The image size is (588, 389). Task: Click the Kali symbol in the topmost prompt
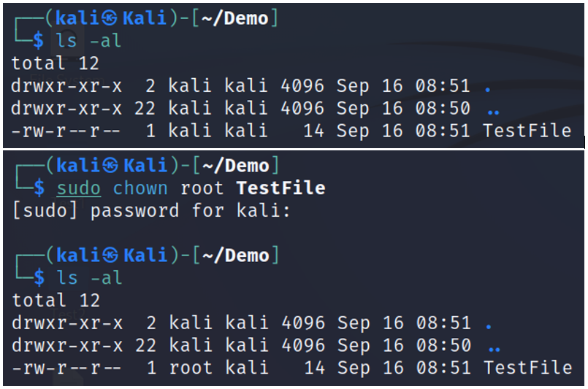pos(111,19)
